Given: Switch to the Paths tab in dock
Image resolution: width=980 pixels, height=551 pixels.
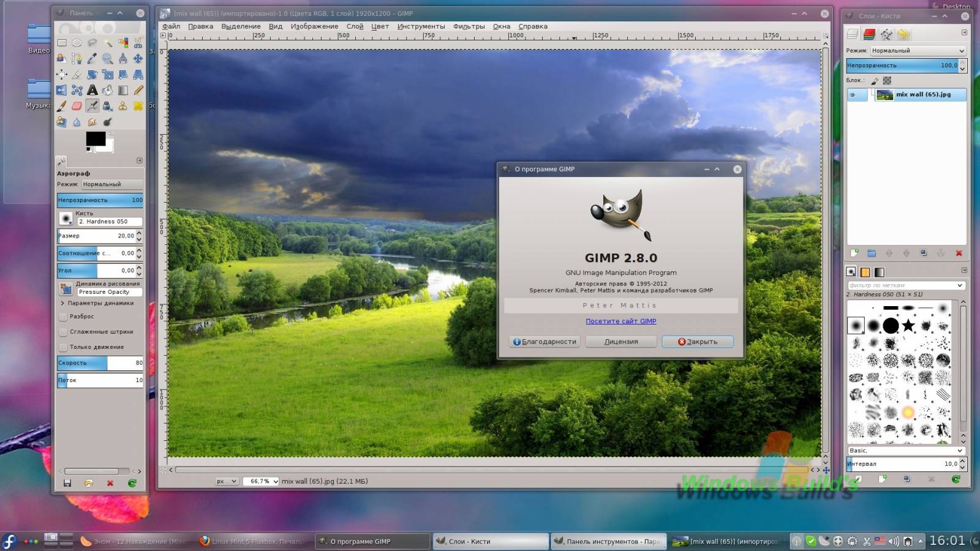Looking at the screenshot, I should [886, 35].
